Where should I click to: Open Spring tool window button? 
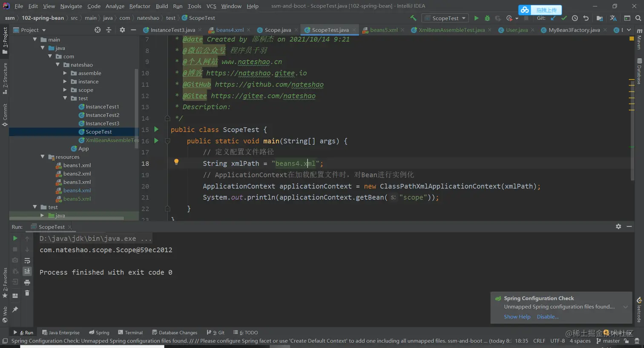(x=99, y=333)
